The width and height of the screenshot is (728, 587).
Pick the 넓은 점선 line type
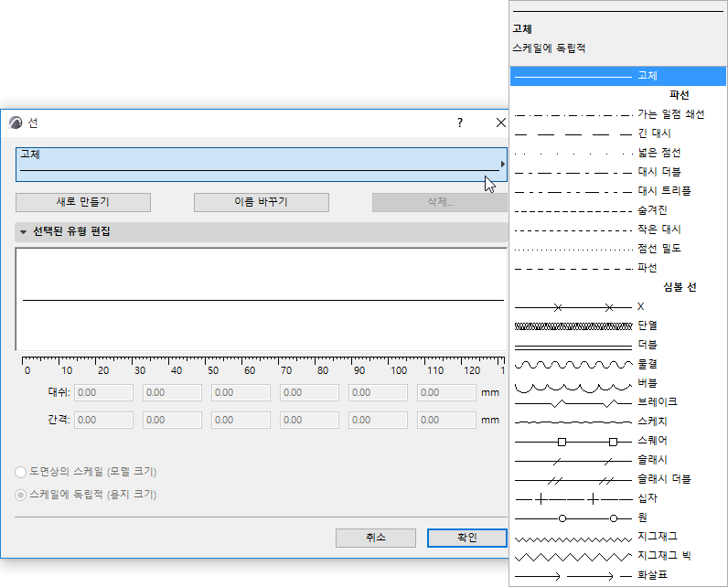(x=617, y=153)
